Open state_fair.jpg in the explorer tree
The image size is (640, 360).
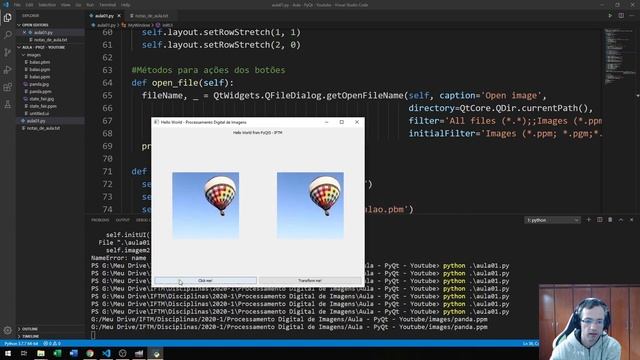click(x=42, y=99)
